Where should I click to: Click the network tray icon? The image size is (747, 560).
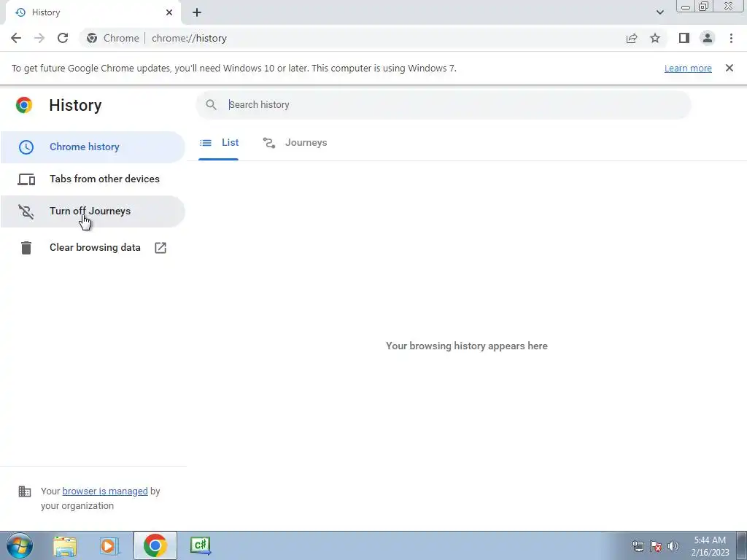638,546
